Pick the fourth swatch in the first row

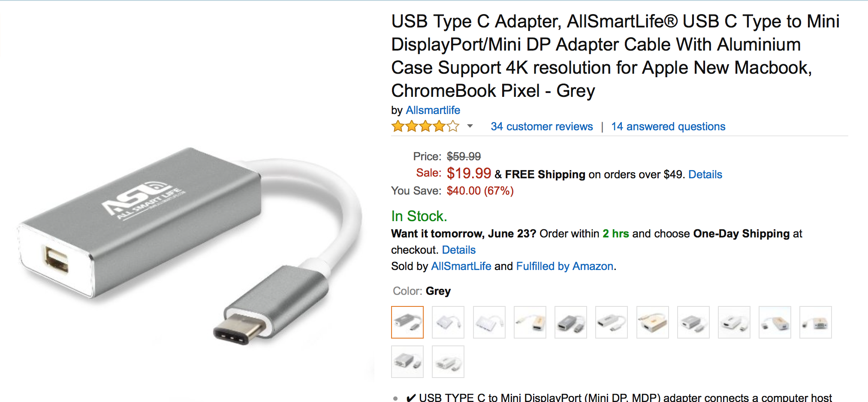530,322
